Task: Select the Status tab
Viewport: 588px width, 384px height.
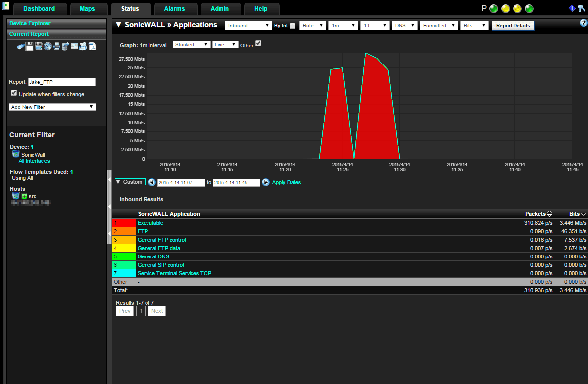Action: coord(130,8)
